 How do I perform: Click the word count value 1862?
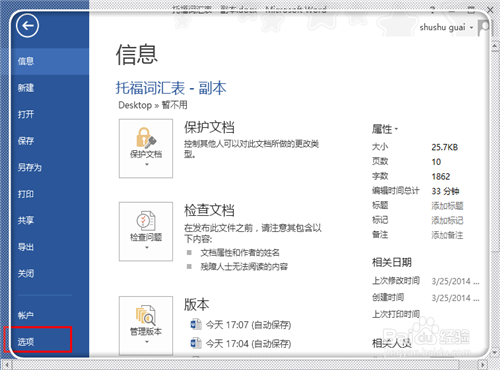441,176
